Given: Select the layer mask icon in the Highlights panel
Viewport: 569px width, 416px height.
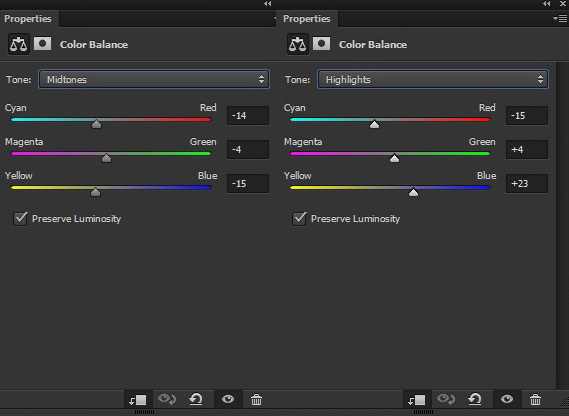Looking at the screenshot, I should click(x=321, y=44).
